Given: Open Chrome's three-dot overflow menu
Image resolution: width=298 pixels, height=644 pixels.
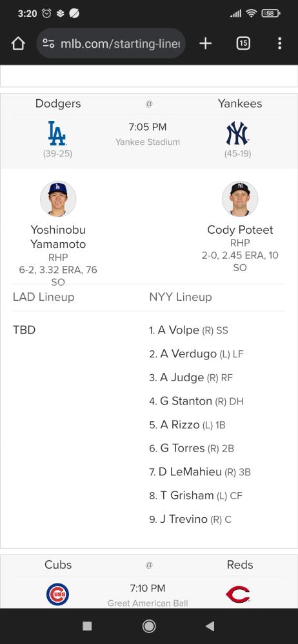Looking at the screenshot, I should pos(279,43).
